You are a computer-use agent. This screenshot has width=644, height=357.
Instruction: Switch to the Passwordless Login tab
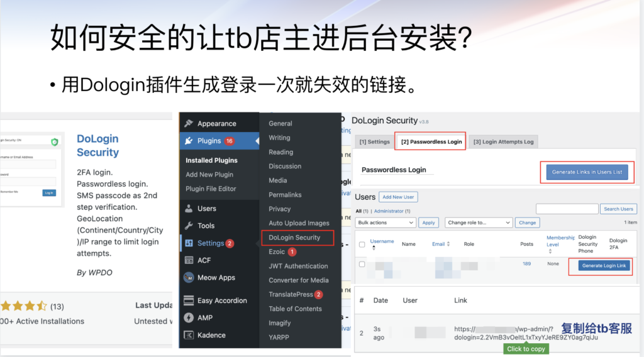point(431,141)
